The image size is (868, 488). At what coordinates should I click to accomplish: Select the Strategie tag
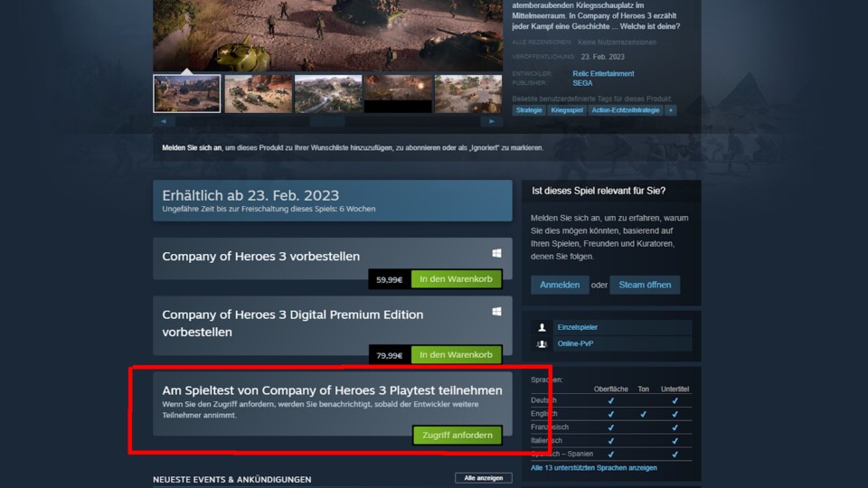(x=529, y=110)
